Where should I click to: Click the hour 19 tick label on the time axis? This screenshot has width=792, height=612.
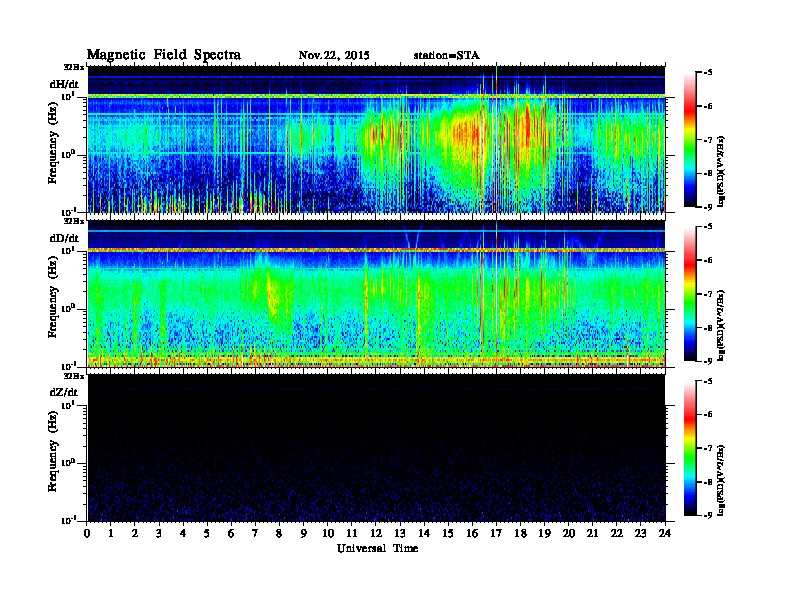[x=544, y=533]
